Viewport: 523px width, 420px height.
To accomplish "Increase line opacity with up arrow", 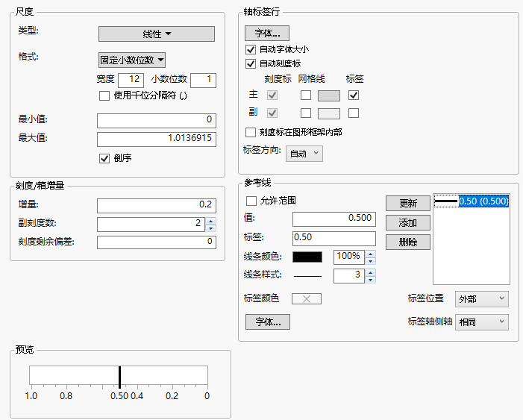I will [x=370, y=254].
